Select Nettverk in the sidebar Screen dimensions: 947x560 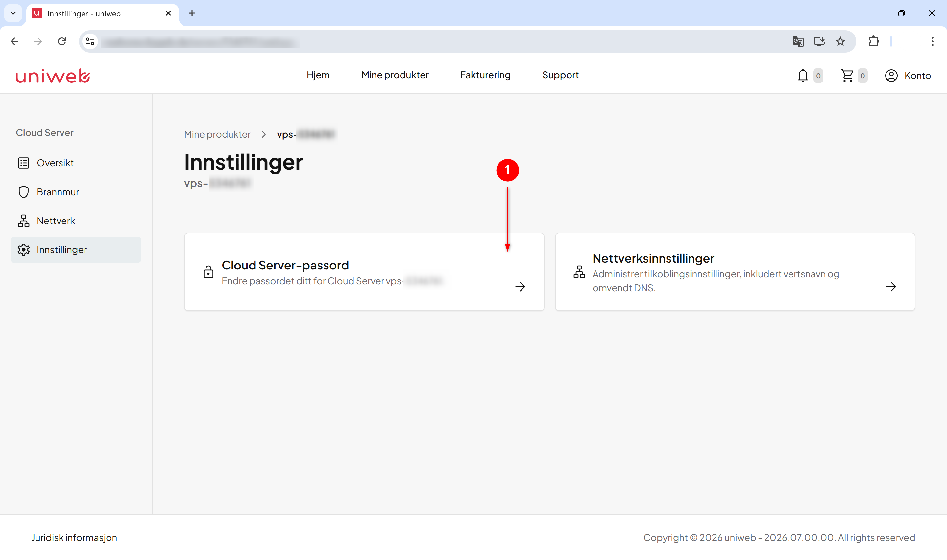point(76,221)
